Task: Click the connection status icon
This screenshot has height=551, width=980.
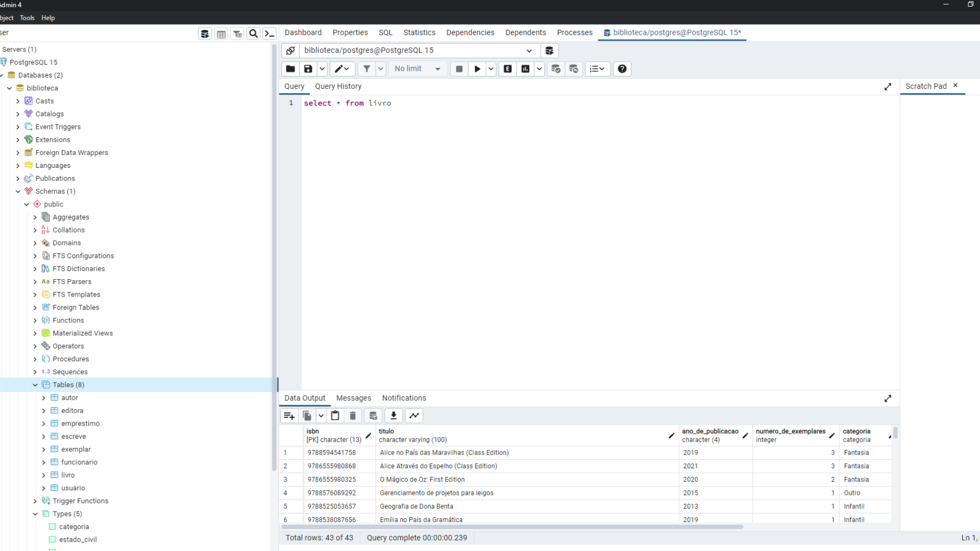Action: click(290, 51)
